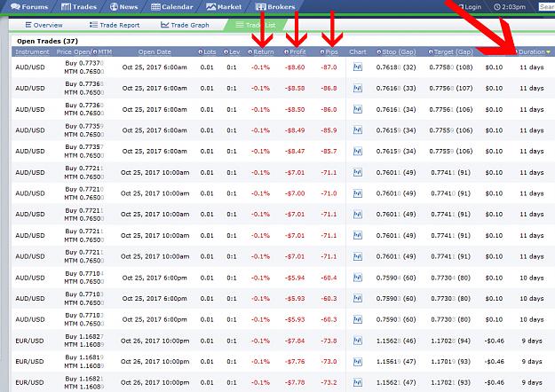
Task: Open chart icon for the -$8.47 trade
Action: (358, 152)
